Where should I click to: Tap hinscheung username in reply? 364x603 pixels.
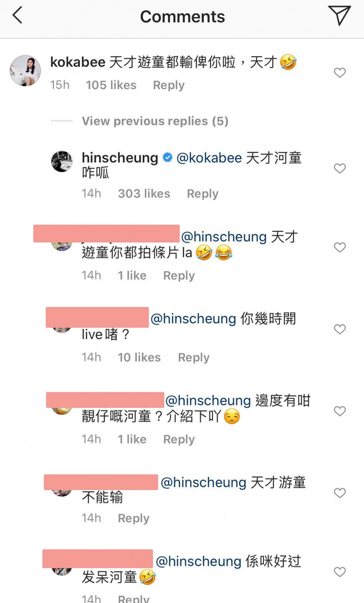[120, 158]
